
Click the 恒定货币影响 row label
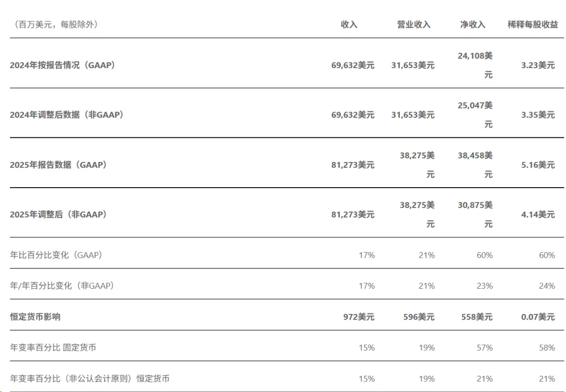coord(36,317)
